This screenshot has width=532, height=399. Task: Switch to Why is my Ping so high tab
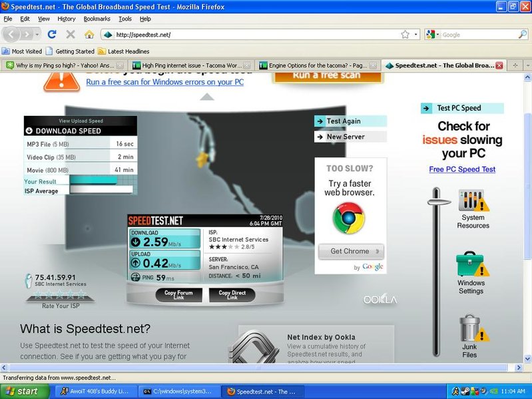[65, 65]
